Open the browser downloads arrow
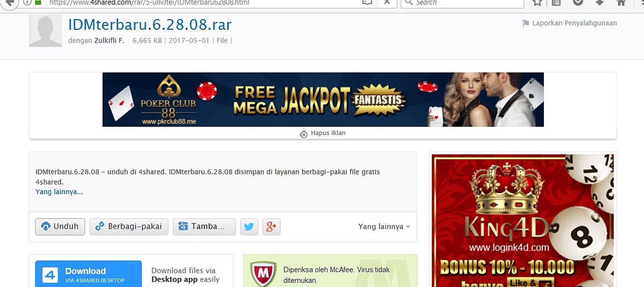The height and width of the screenshot is (287, 644). tap(599, 3)
